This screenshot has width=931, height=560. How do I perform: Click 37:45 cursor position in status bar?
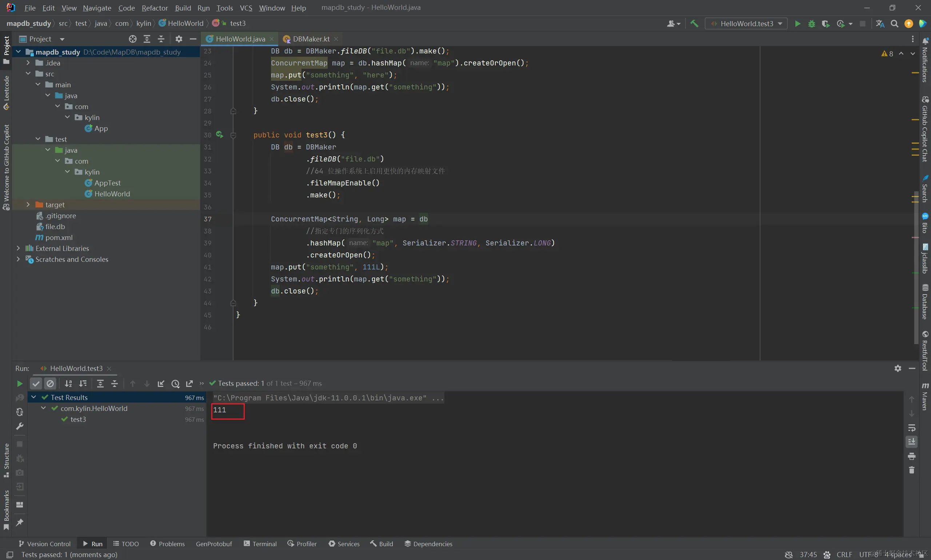coord(808,554)
